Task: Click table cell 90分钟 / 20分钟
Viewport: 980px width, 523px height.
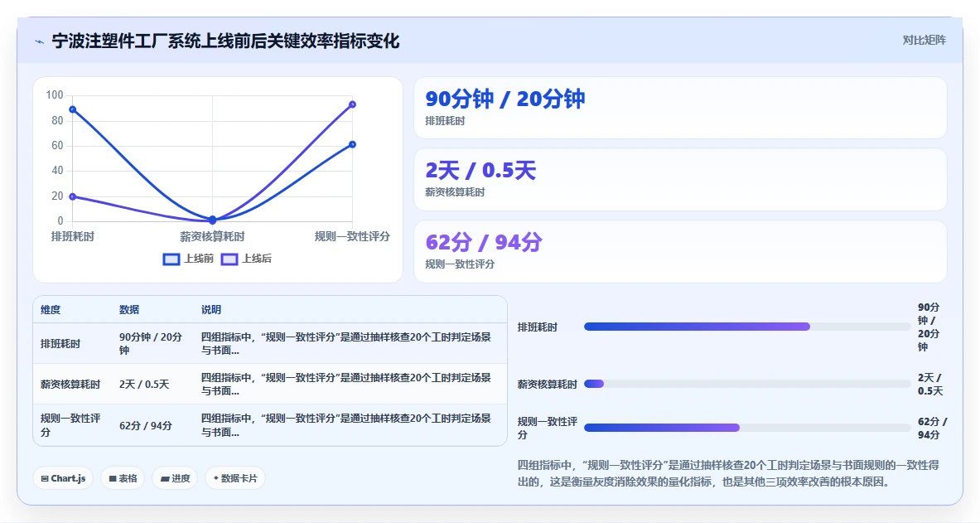Action: [x=151, y=343]
